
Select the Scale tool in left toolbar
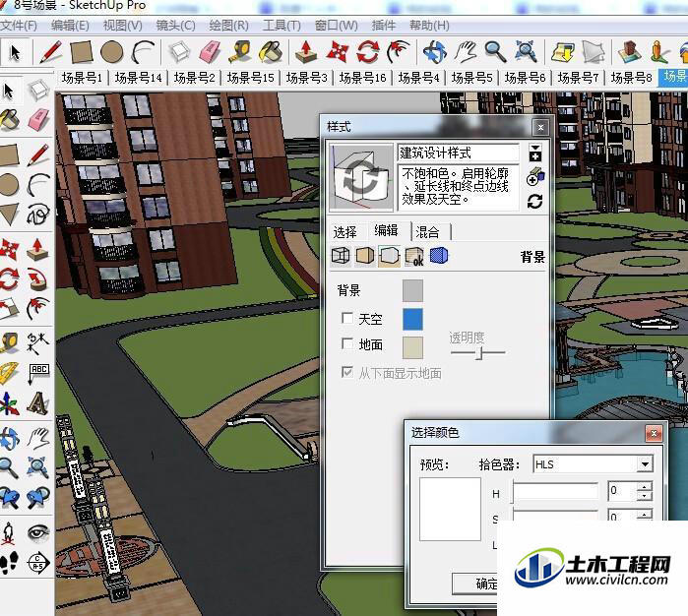coord(9,308)
